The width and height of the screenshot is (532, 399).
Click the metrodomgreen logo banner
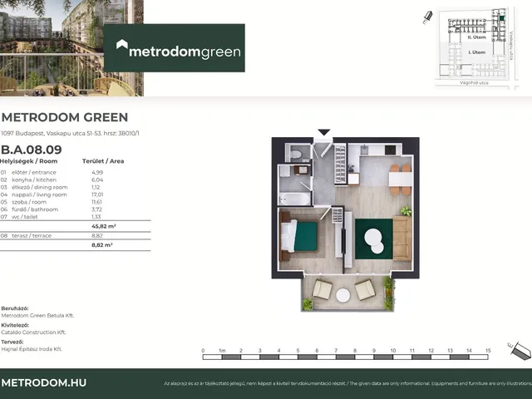(174, 48)
